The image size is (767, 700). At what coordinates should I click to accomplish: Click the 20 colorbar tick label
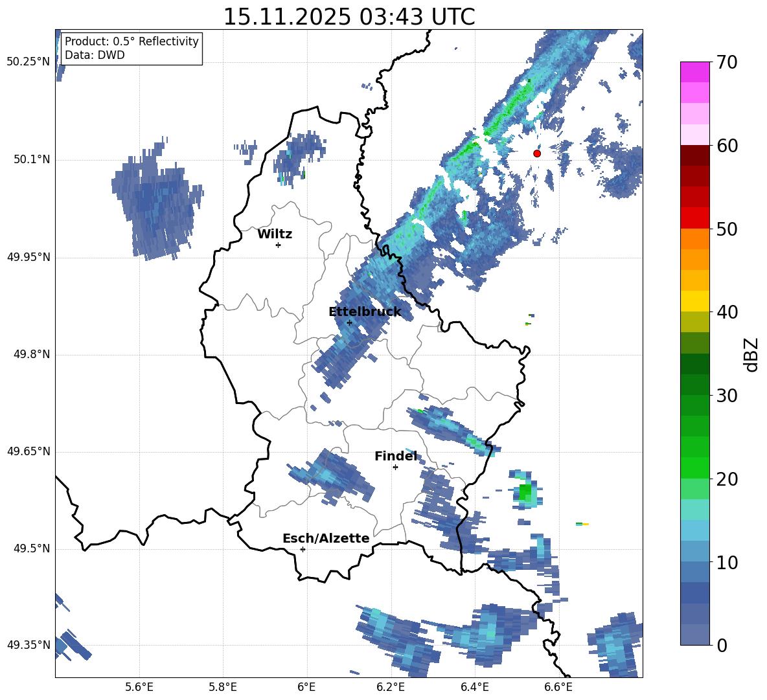tap(726, 479)
